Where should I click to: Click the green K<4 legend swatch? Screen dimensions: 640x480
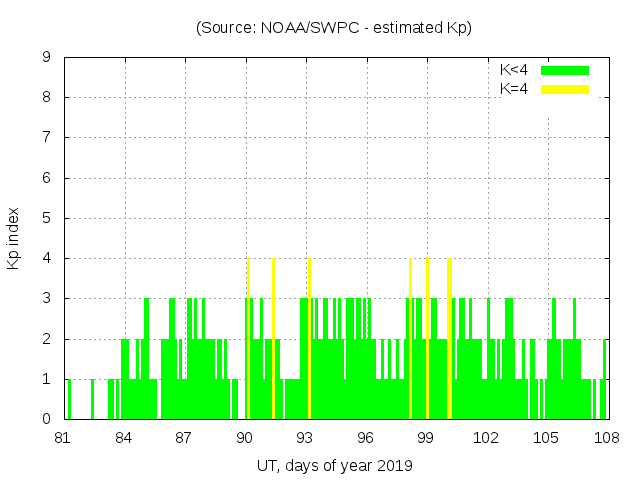point(565,70)
